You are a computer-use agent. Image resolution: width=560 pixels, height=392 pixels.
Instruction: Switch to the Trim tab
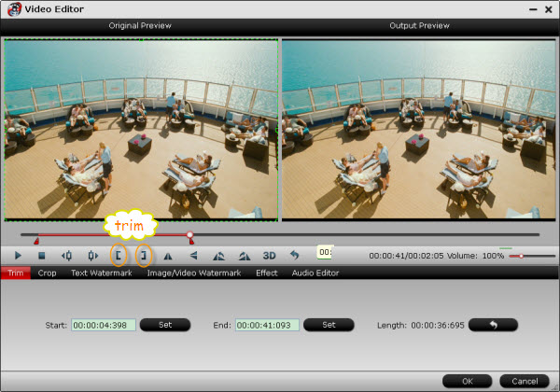(x=15, y=273)
